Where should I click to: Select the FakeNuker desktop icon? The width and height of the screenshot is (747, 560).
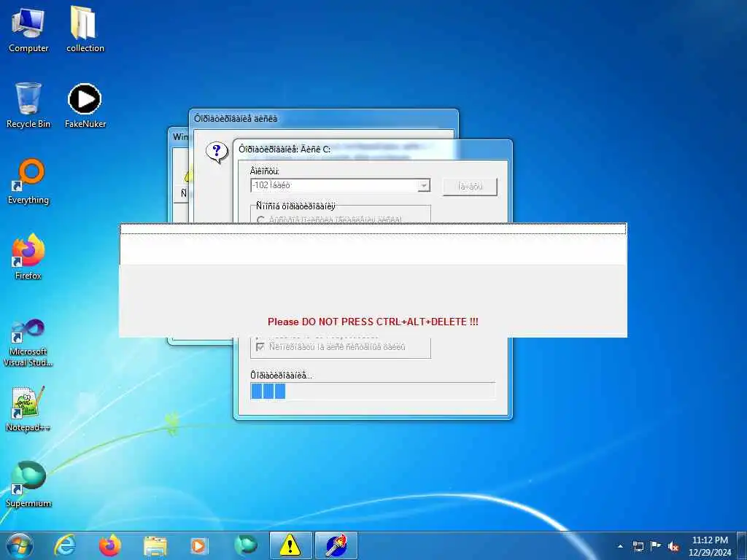(x=85, y=105)
